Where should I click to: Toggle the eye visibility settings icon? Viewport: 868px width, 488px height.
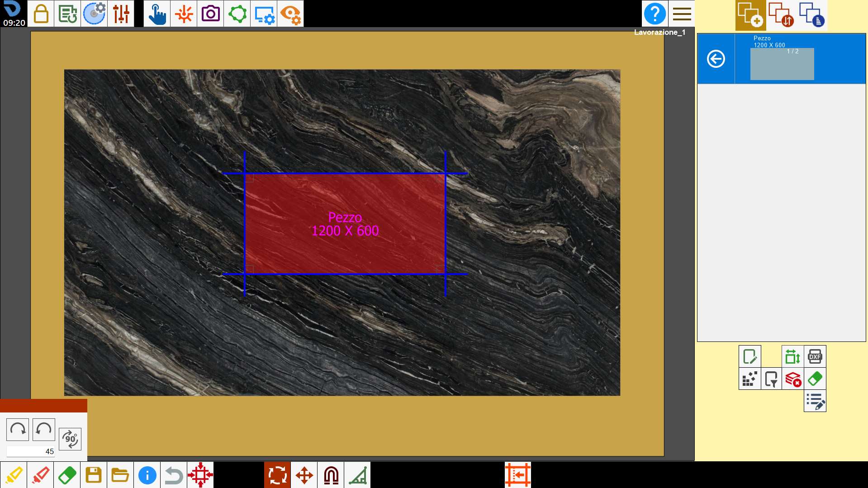[290, 14]
